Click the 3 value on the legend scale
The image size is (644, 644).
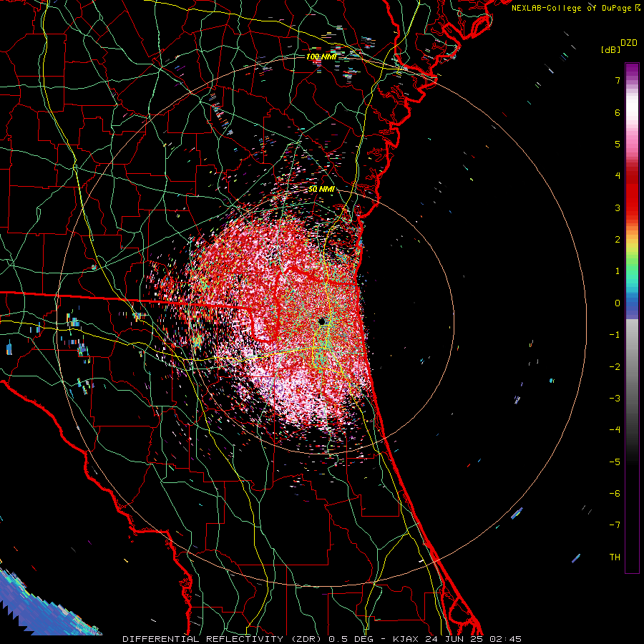[618, 208]
